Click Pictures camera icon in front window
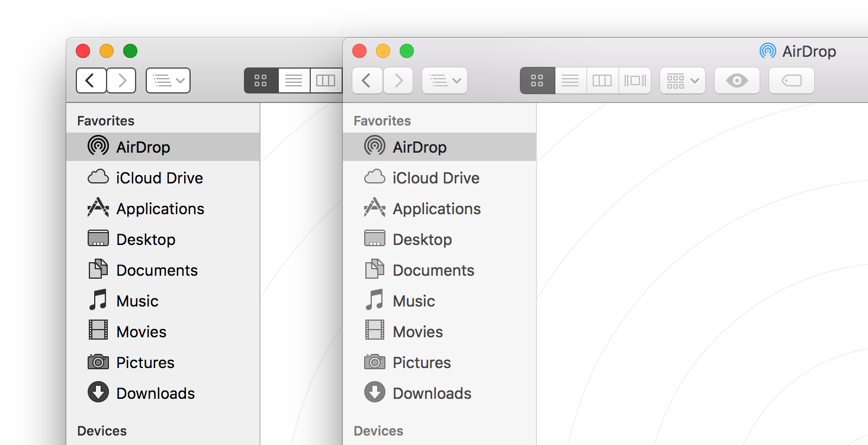 (x=374, y=362)
